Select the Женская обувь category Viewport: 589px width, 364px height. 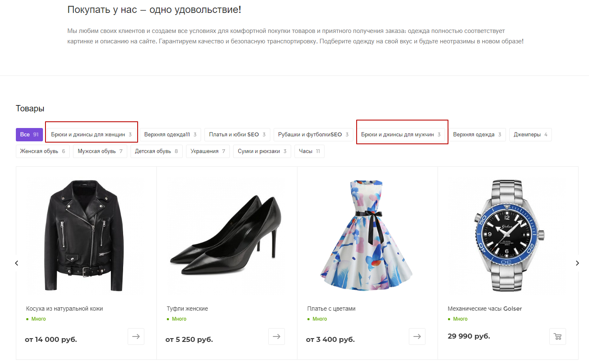click(x=43, y=151)
